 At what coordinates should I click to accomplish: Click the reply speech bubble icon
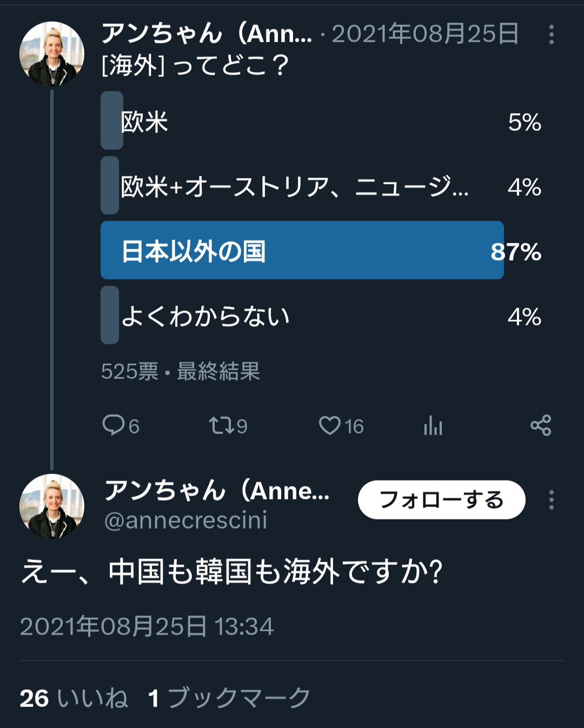(114, 425)
